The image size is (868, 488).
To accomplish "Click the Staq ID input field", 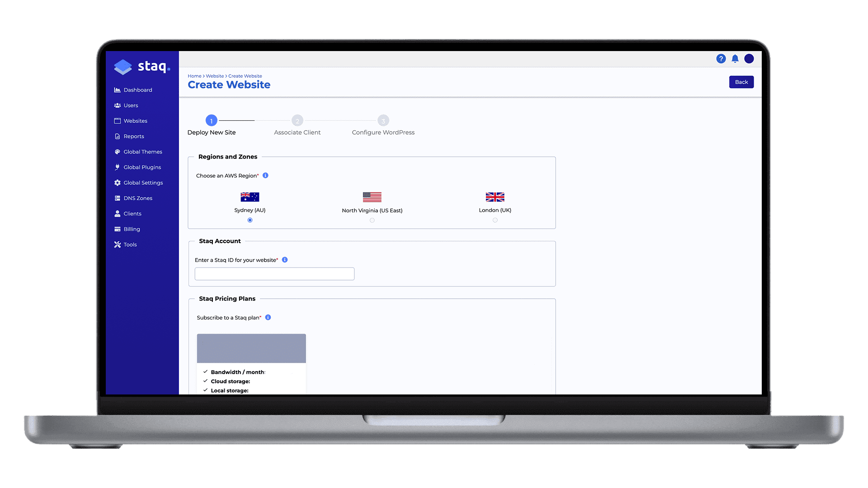I will [x=274, y=273].
